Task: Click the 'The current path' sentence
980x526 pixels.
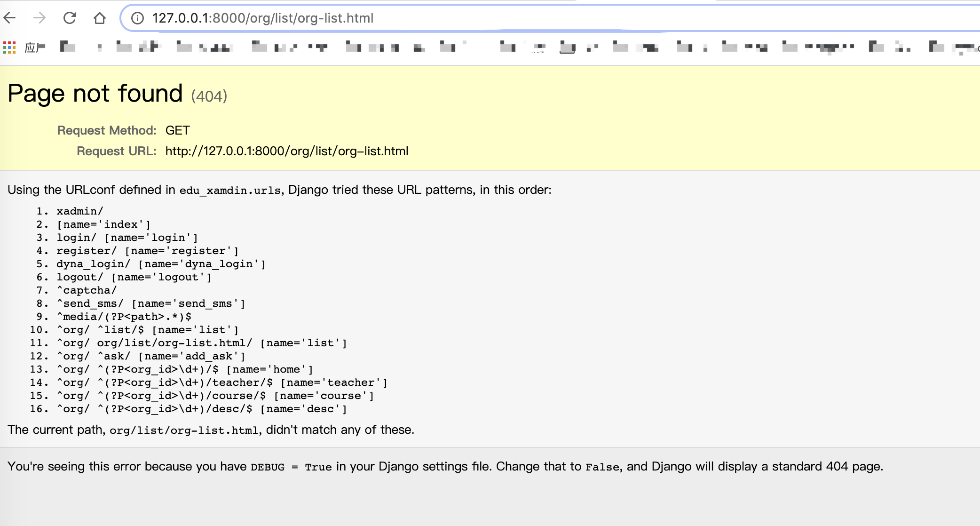Action: pyautogui.click(x=211, y=430)
